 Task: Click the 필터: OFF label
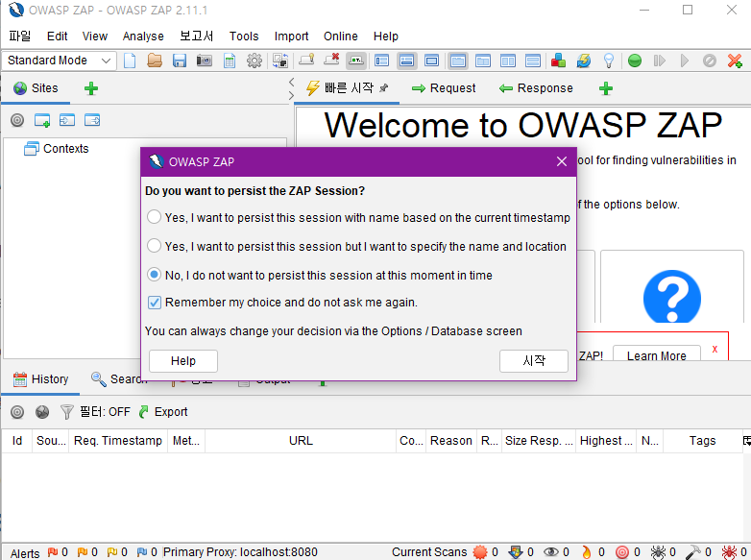pyautogui.click(x=105, y=412)
